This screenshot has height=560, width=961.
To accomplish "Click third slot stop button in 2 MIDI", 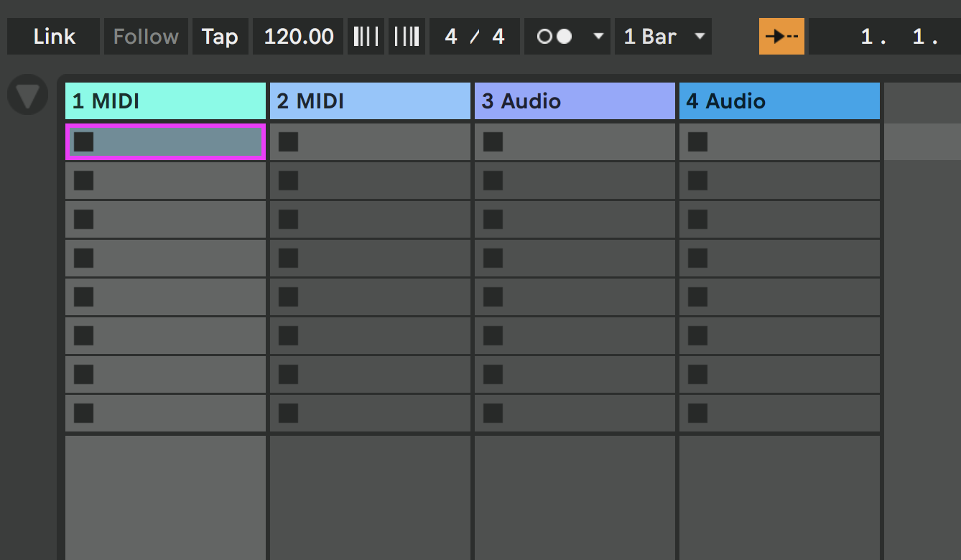I will (289, 220).
